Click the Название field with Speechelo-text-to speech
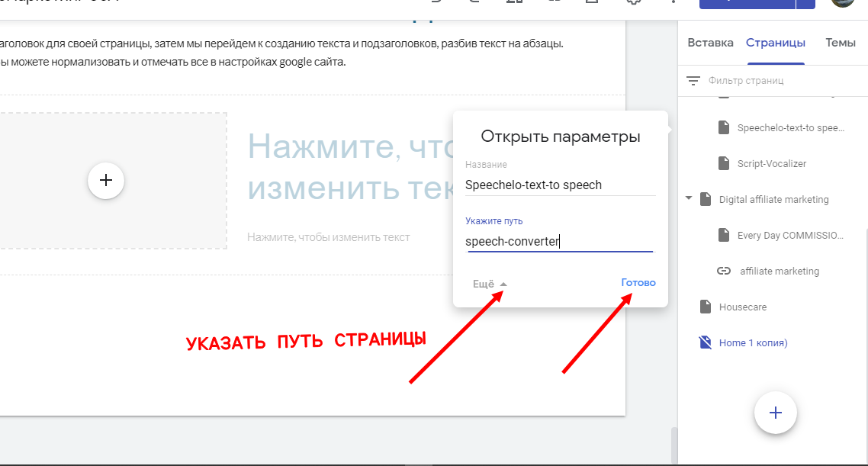The image size is (868, 466). pos(560,185)
